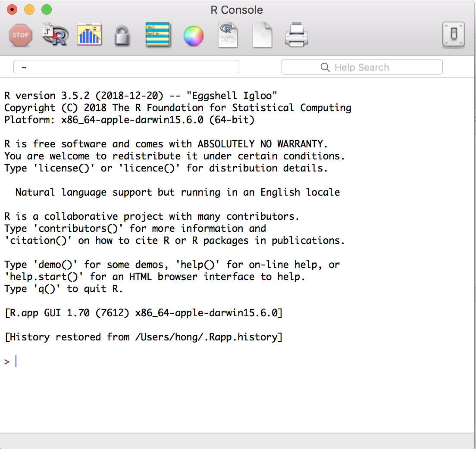The image size is (476, 449).
Task: Click the working directory path field
Action: tap(126, 67)
